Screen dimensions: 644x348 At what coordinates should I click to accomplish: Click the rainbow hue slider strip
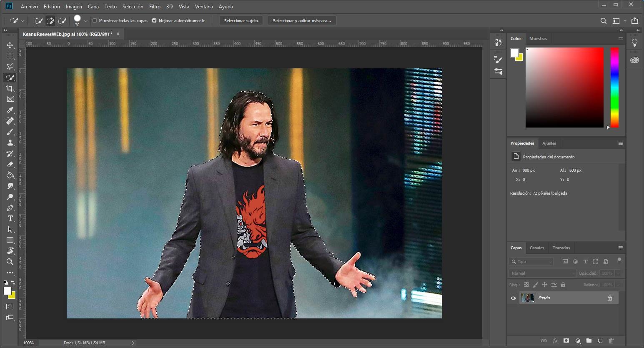(614, 88)
